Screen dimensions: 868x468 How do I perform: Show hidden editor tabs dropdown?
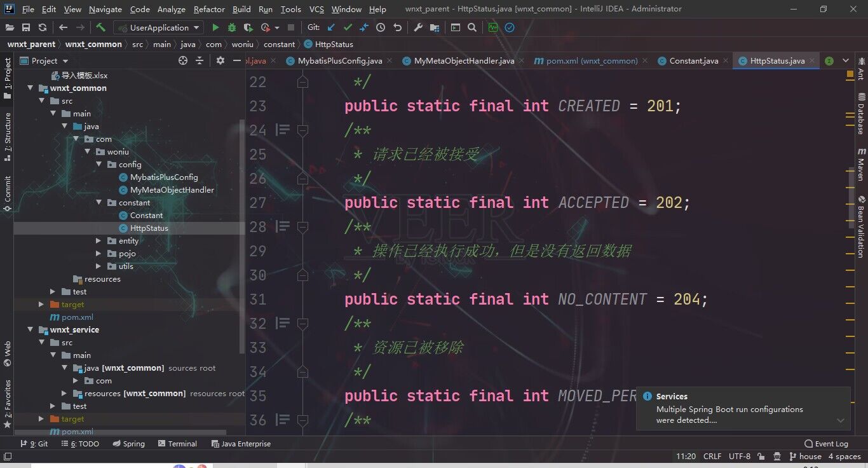[846, 60]
